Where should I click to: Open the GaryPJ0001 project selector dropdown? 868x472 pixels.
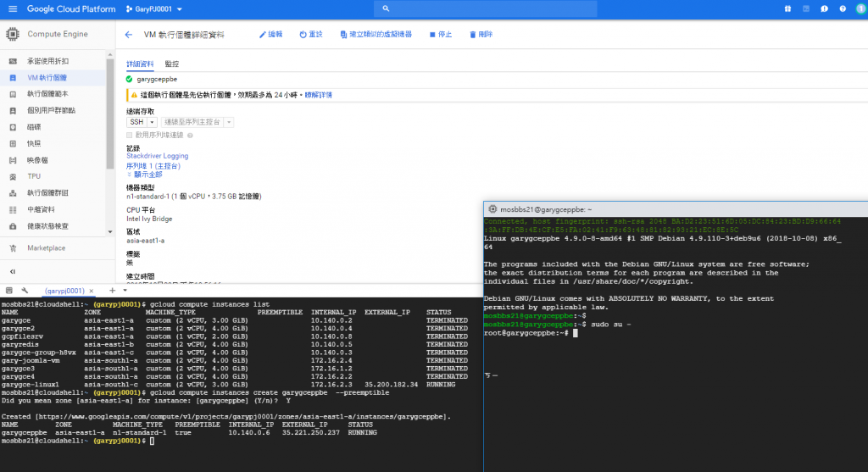click(x=154, y=8)
